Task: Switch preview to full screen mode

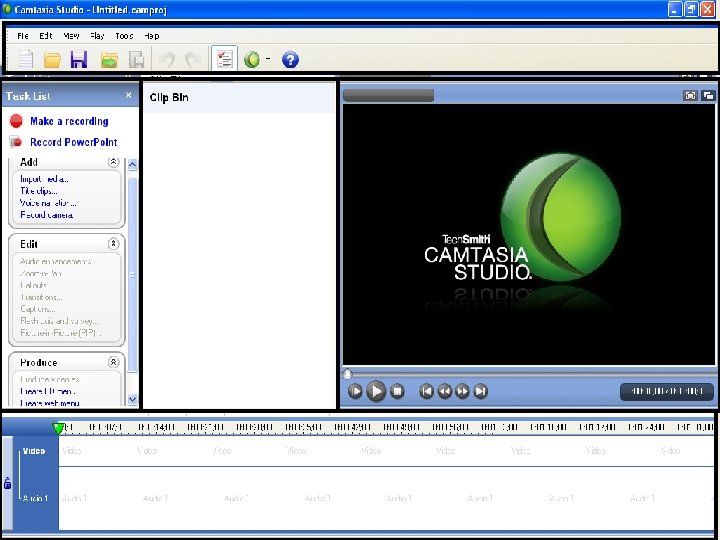Action: [x=690, y=96]
